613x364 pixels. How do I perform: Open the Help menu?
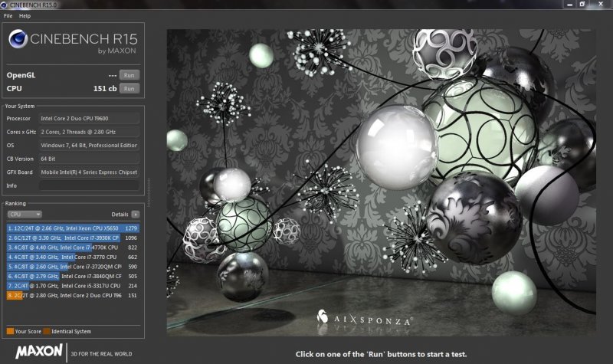click(25, 16)
